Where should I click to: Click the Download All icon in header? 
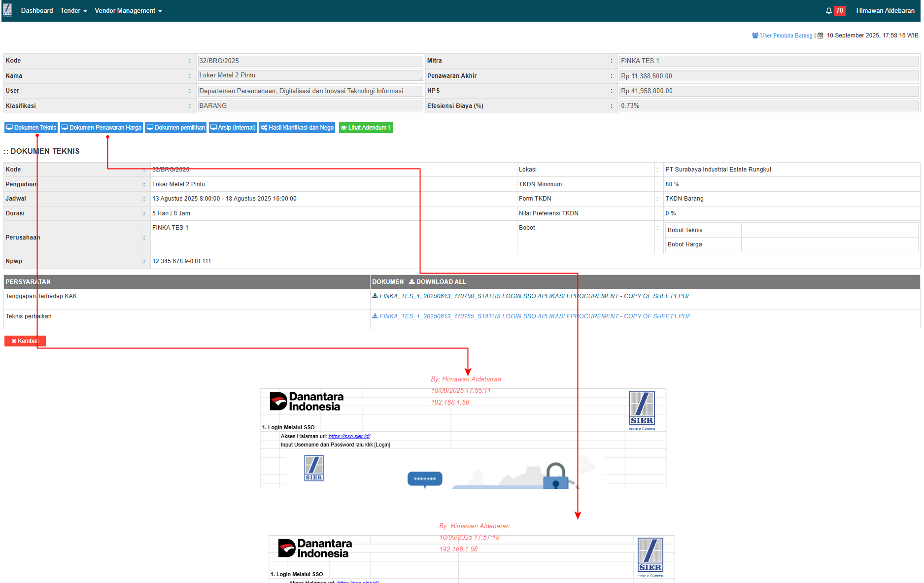[412, 282]
